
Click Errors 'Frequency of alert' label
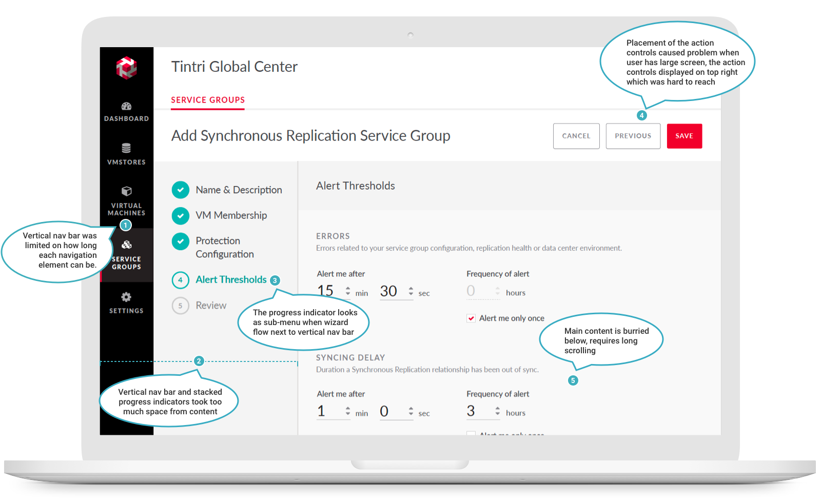click(x=498, y=274)
